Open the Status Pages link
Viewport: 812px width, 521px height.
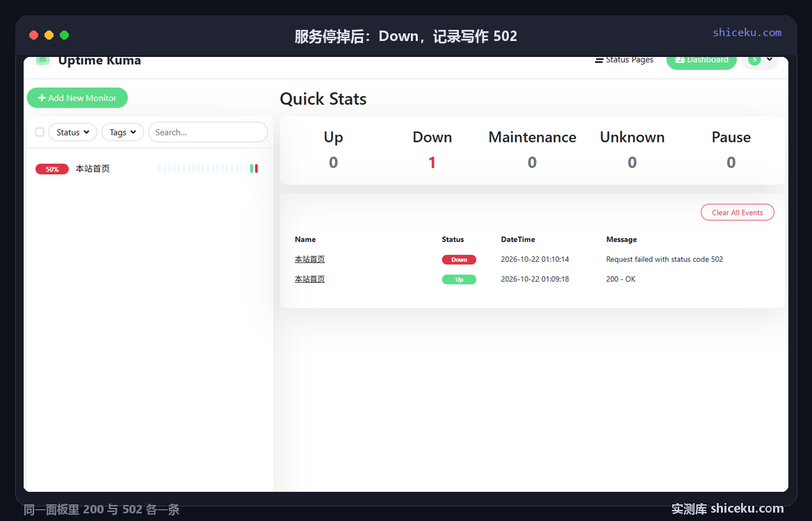pyautogui.click(x=624, y=60)
